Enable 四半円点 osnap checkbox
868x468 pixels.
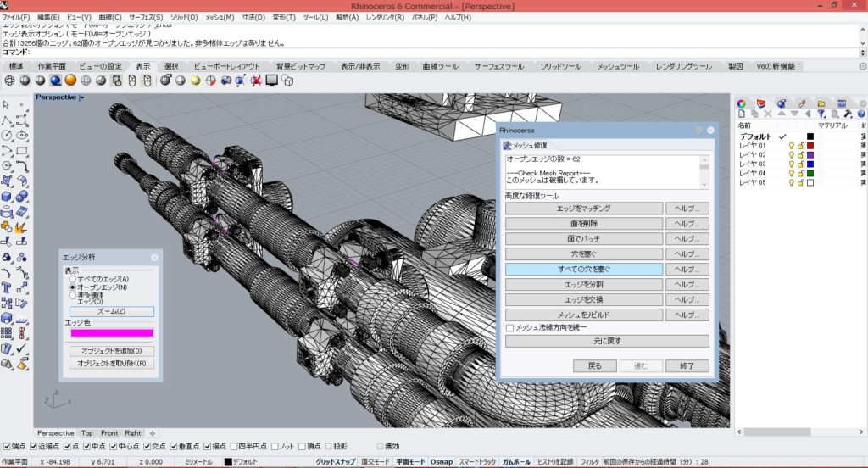[x=234, y=447]
